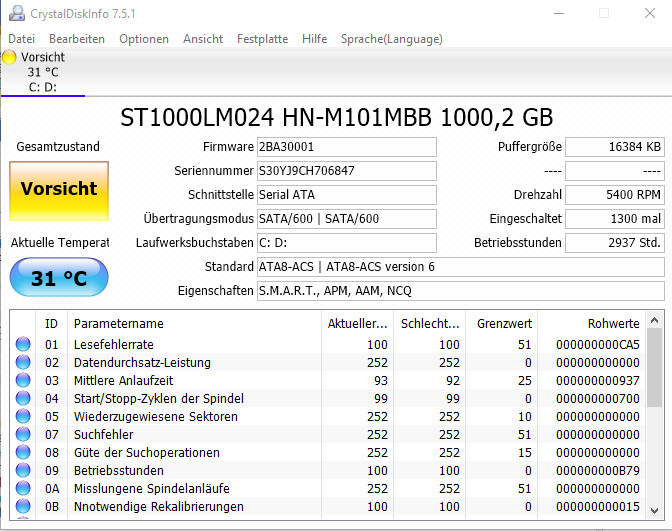Screen dimensions: 672x531
Task: Click raw value 000000000CA5
Action: click(598, 345)
